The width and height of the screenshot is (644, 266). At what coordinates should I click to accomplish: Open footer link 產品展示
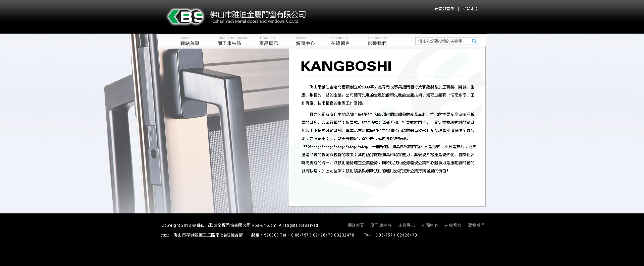[406, 225]
